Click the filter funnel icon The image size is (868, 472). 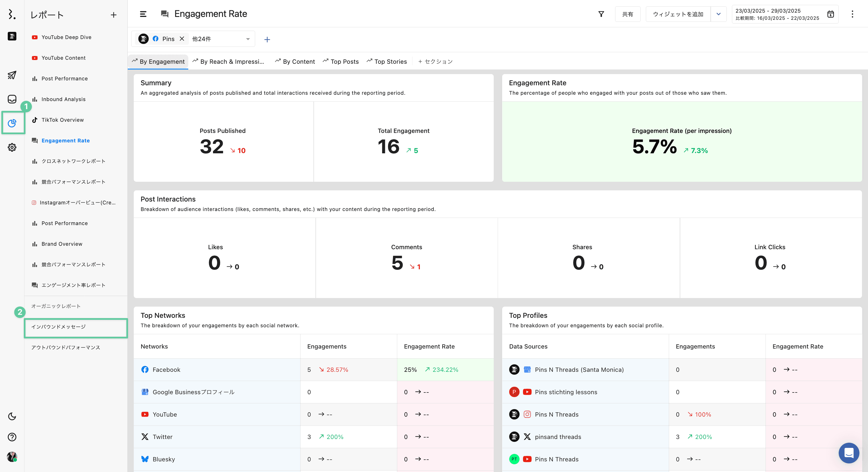pyautogui.click(x=601, y=14)
